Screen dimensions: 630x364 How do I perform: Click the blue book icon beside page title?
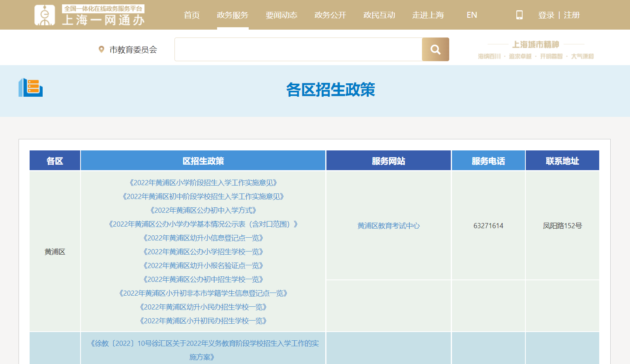(x=30, y=87)
